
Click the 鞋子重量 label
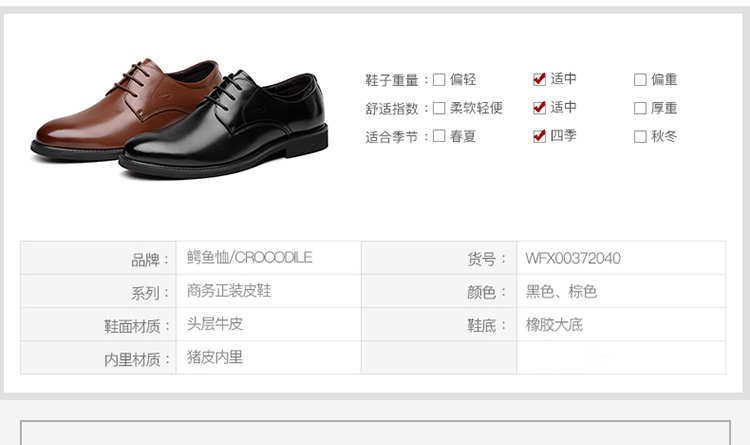[x=392, y=80]
